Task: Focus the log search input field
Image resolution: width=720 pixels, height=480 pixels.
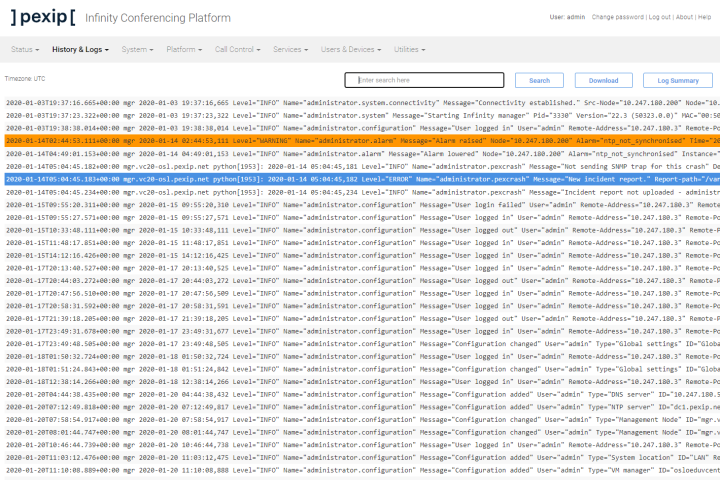Action: 424,80
